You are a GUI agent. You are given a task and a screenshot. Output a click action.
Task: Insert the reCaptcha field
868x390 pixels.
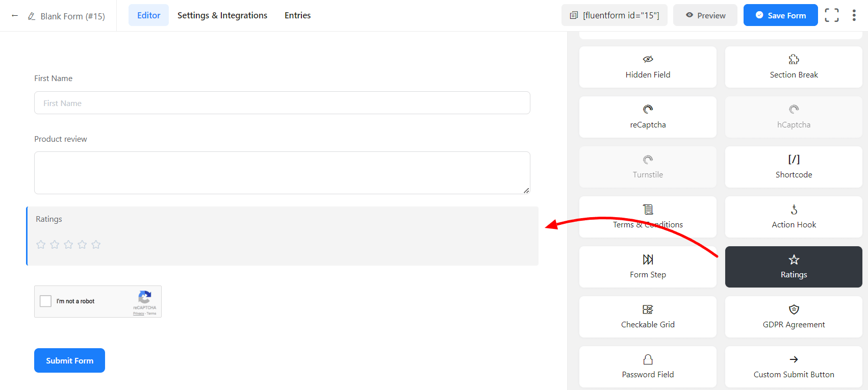[648, 117]
